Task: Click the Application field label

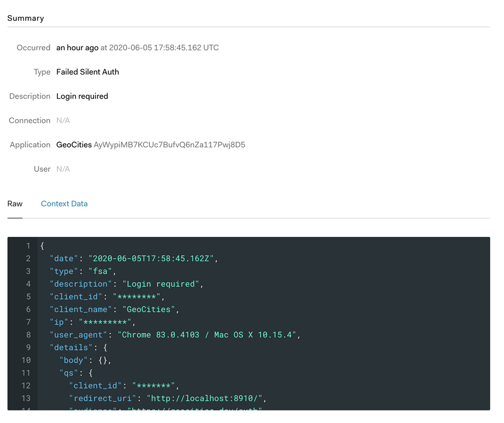Action: [30, 145]
